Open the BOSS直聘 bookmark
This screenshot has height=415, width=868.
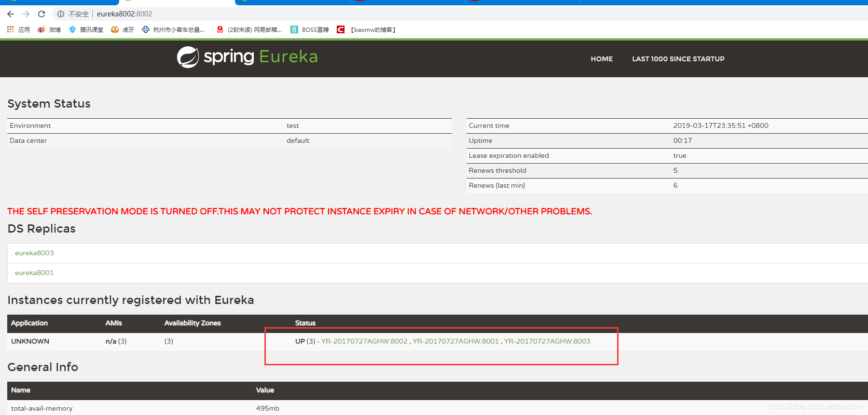(x=310, y=29)
